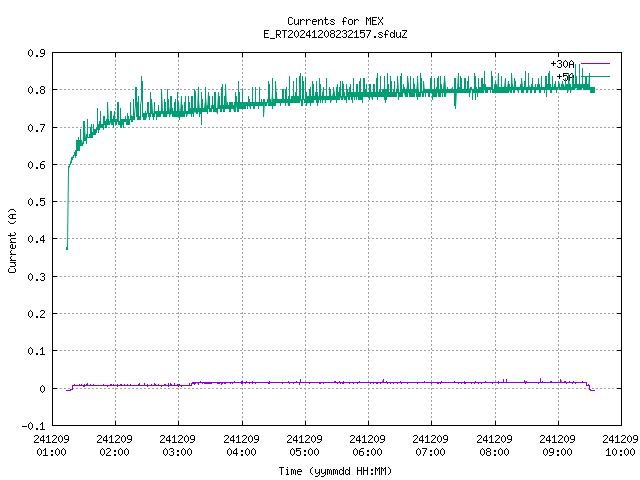The width and height of the screenshot is (640, 480).
Task: Click the 0.5 y-axis tick label
Action: click(x=36, y=202)
